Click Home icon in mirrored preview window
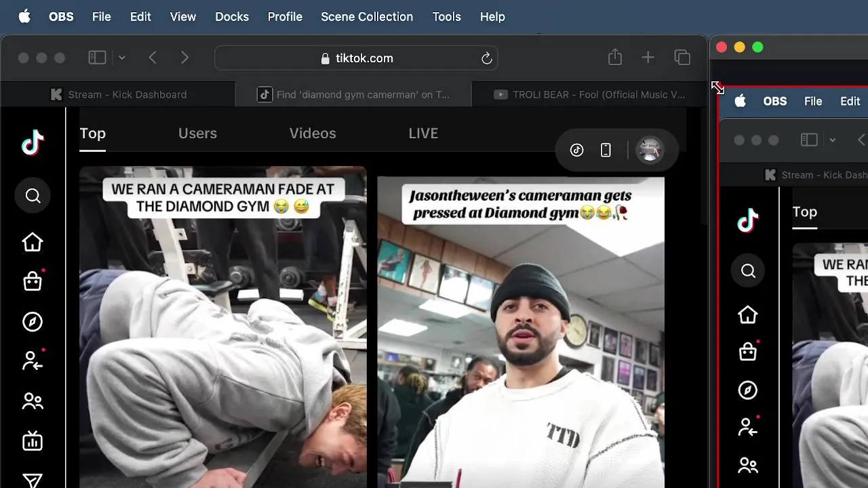 coord(748,314)
